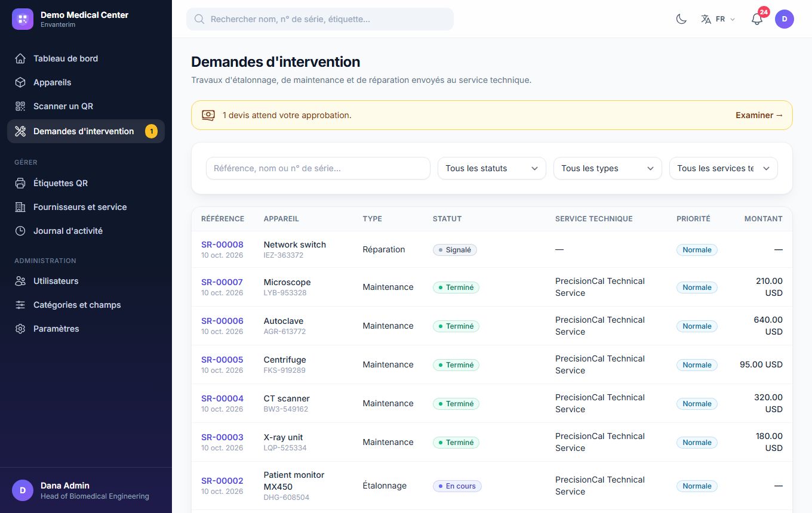Open the Tous les services techniques dropdown
Image resolution: width=812 pixels, height=513 pixels.
pos(724,168)
